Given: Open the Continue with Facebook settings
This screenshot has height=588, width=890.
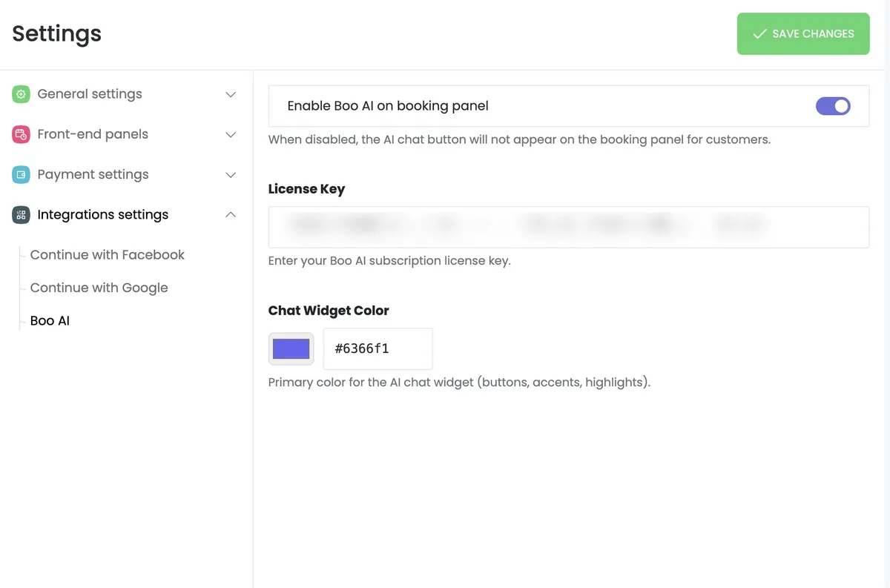Looking at the screenshot, I should click(x=107, y=254).
